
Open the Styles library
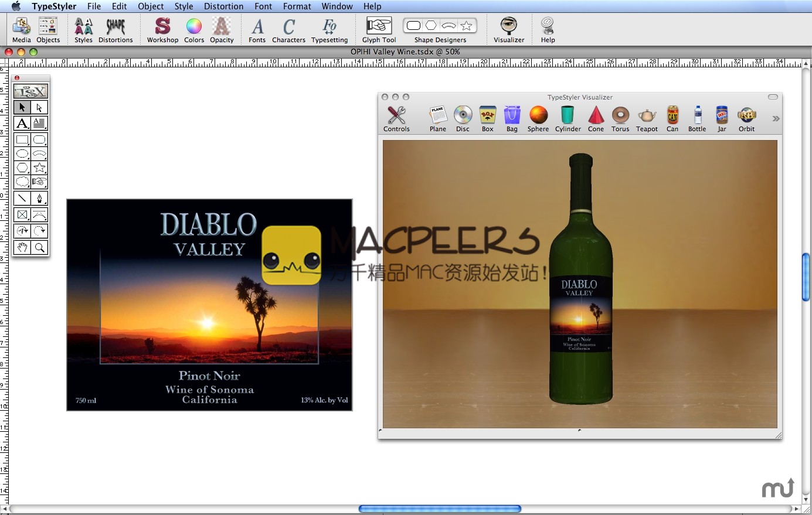[83, 30]
